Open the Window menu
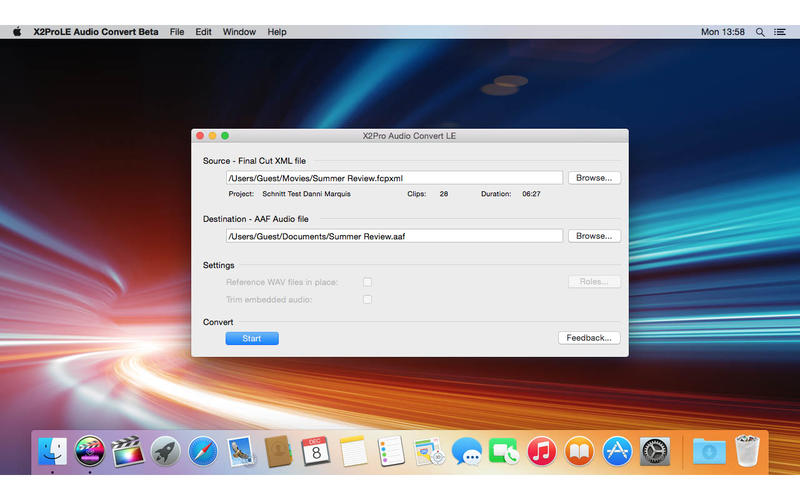This screenshot has width=800, height=500. click(x=239, y=32)
